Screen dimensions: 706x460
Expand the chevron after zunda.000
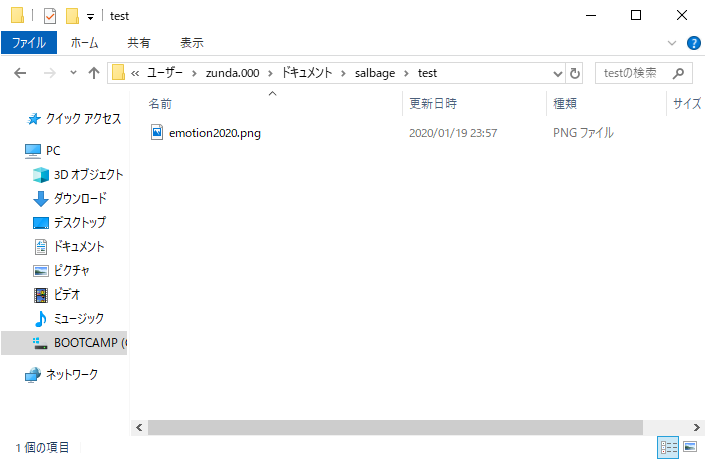click(x=271, y=73)
